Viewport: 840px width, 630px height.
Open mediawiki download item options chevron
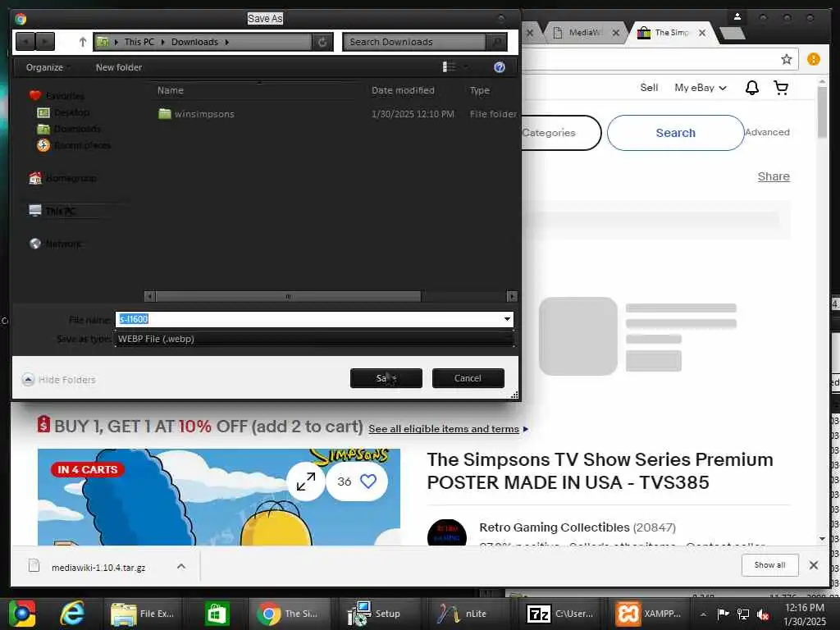point(181,566)
